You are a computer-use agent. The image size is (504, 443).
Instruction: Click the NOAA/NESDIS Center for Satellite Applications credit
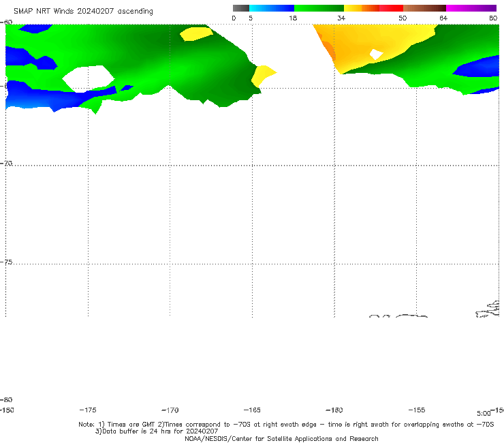tap(281, 438)
